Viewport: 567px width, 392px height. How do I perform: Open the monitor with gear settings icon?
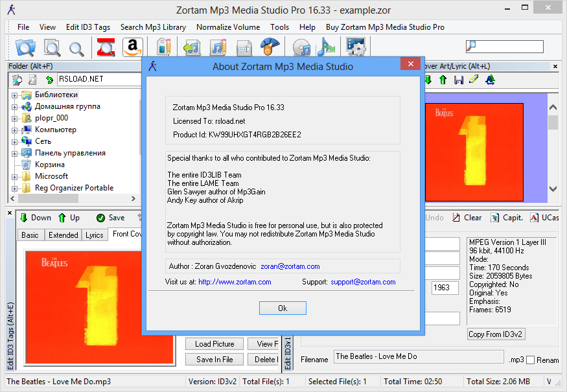[x=356, y=47]
